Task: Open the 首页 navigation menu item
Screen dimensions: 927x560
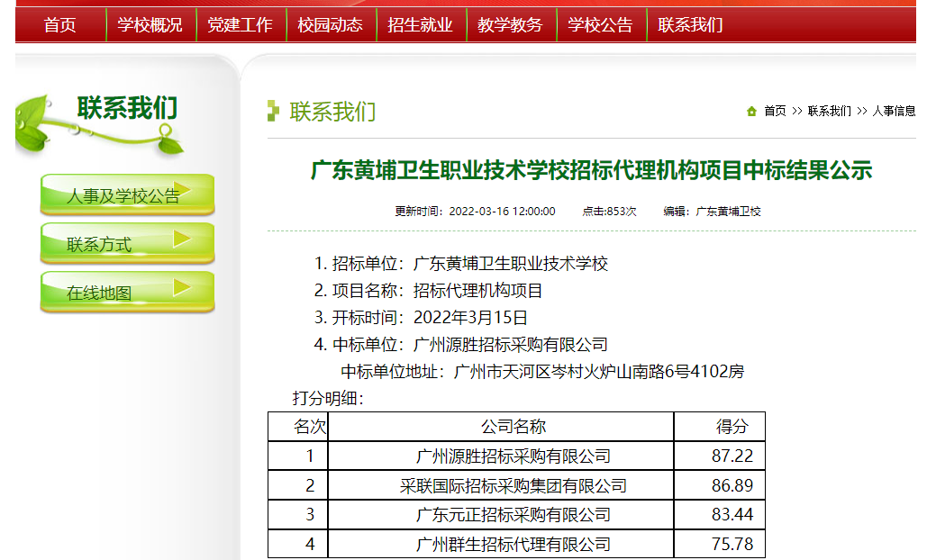Action: [59, 25]
